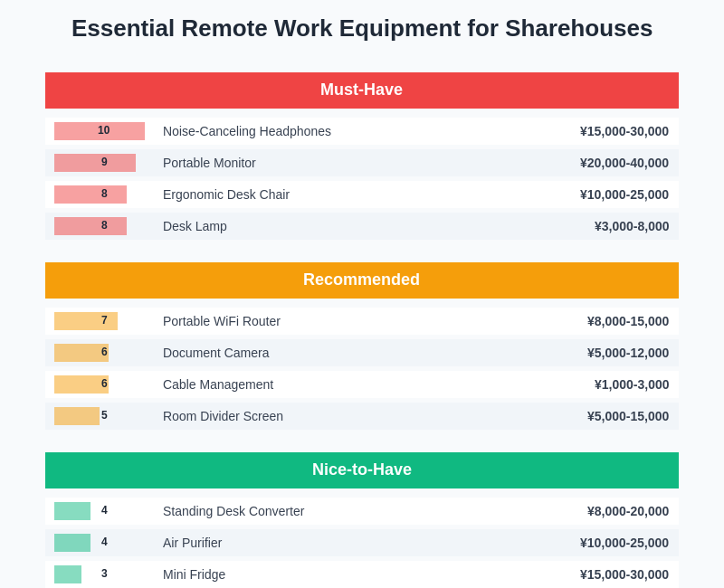Select the Cable Management item label

coord(218,384)
